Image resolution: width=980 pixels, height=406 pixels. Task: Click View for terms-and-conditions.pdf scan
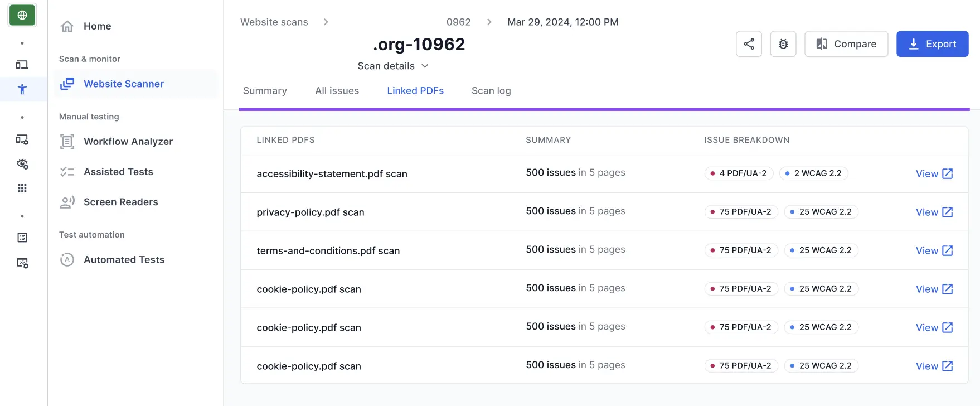(x=934, y=250)
